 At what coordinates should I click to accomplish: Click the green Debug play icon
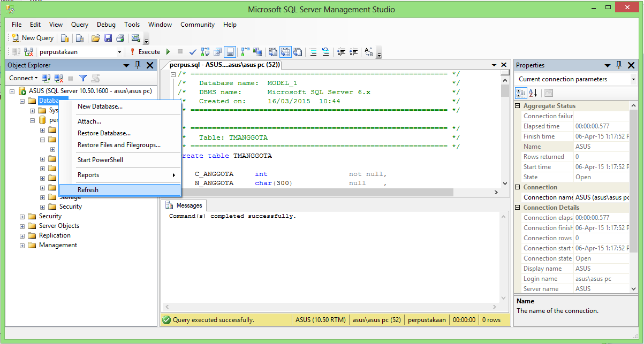[x=168, y=52]
